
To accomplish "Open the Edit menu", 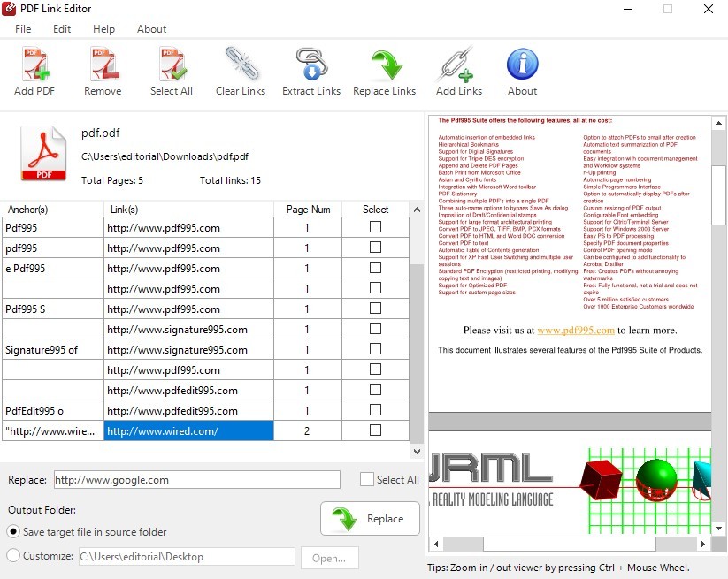I will (x=62, y=29).
